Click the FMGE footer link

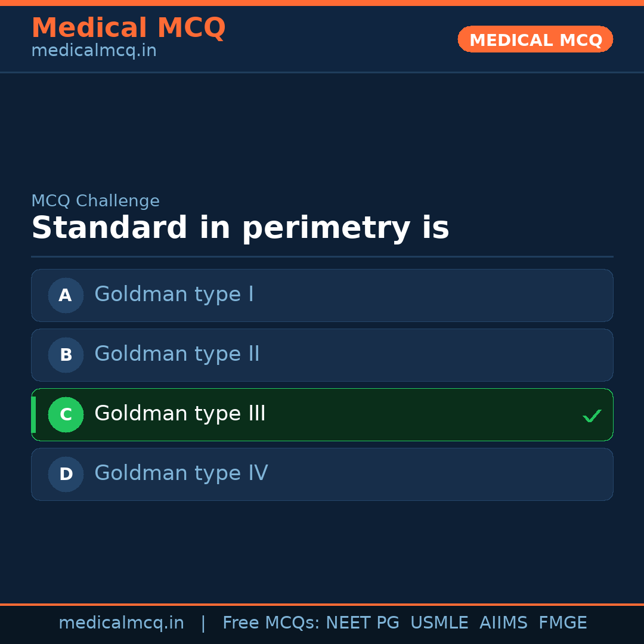(562, 622)
